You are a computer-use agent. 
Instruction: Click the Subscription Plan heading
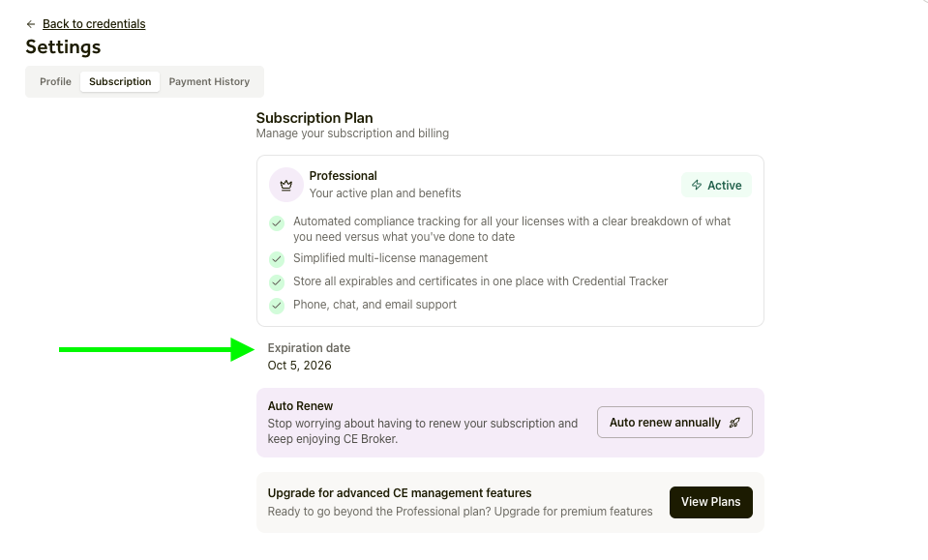tap(314, 118)
